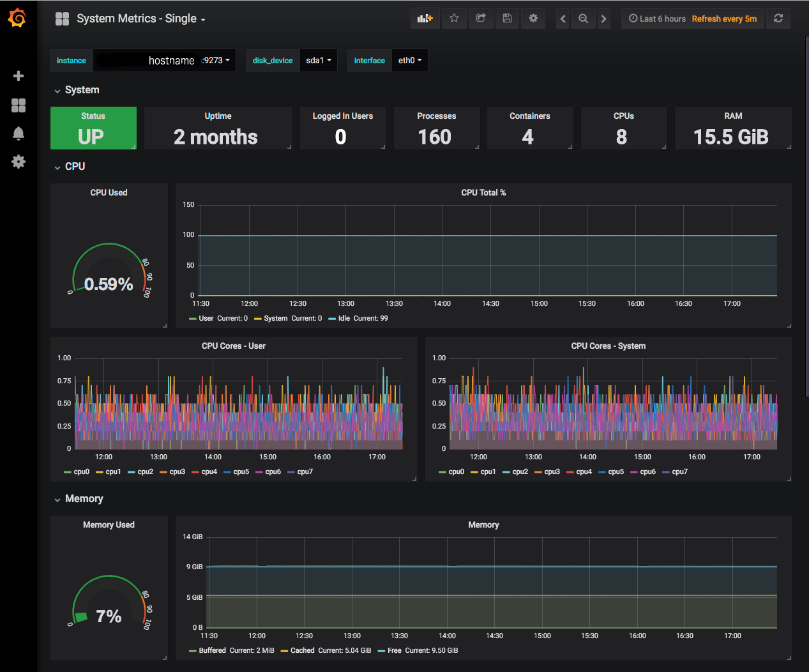
Task: Open the Alerting bell icon
Action: pyautogui.click(x=19, y=134)
